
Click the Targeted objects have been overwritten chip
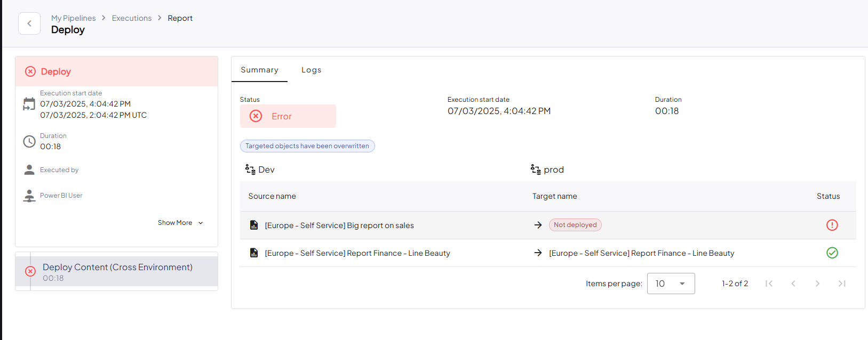[x=307, y=146]
